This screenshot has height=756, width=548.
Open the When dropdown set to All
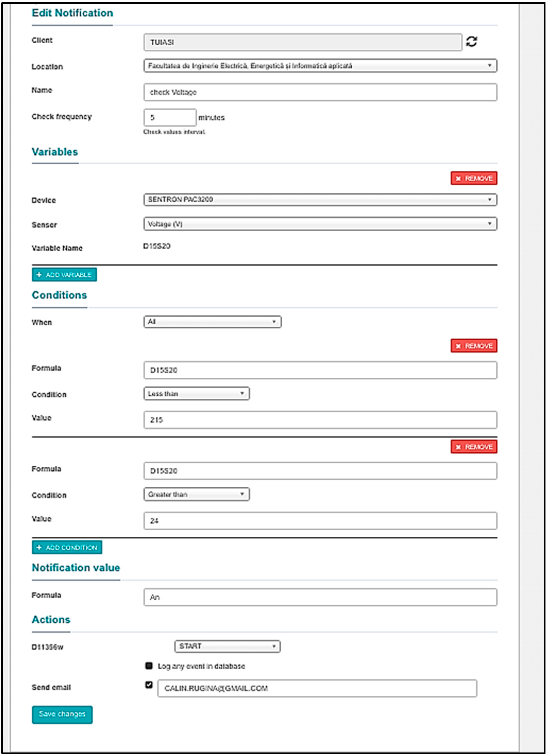(x=213, y=322)
